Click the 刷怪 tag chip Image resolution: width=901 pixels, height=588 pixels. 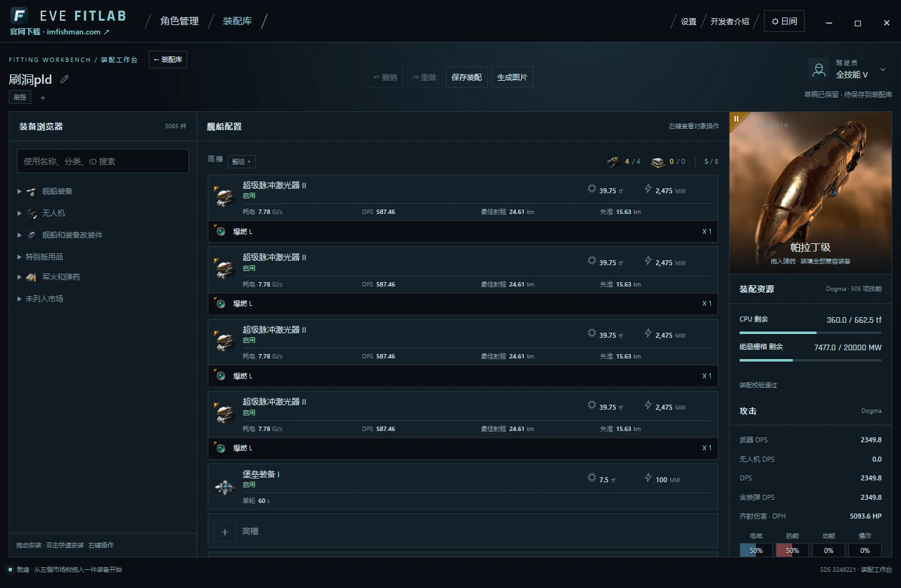[20, 98]
